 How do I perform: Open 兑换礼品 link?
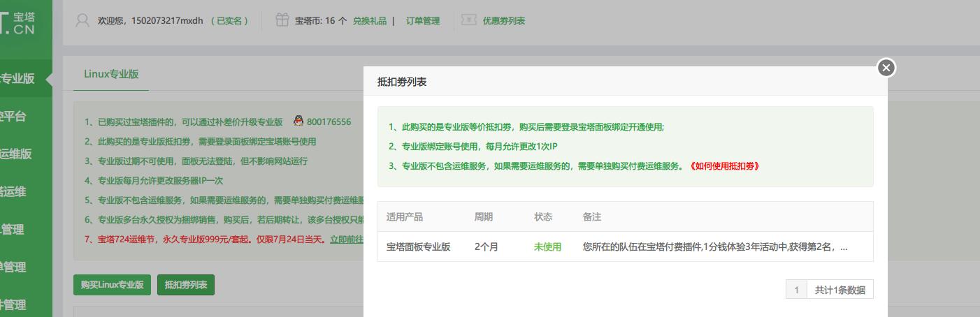370,21
